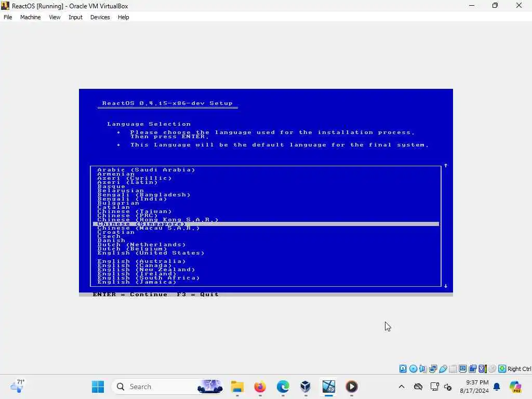This screenshot has width=532, height=399.
Task: Select Bengali (Bangladesh) language entry
Action: pyautogui.click(x=144, y=195)
